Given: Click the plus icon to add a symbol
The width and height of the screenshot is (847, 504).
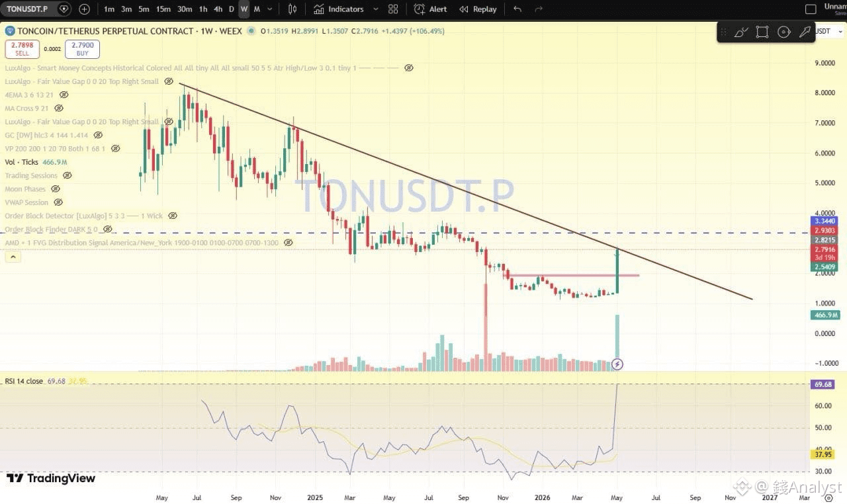Looking at the screenshot, I should [84, 9].
